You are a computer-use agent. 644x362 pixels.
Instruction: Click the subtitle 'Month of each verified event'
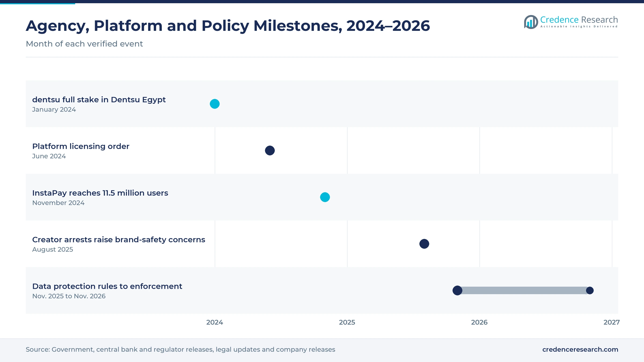[x=84, y=44]
